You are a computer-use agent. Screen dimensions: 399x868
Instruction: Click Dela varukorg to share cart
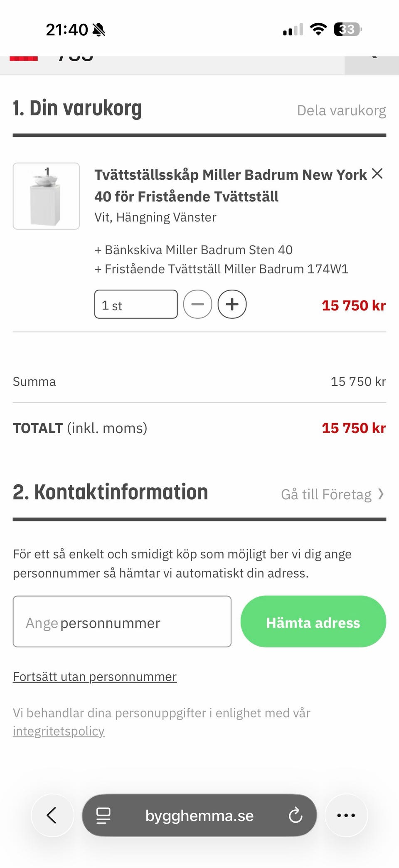point(341,110)
